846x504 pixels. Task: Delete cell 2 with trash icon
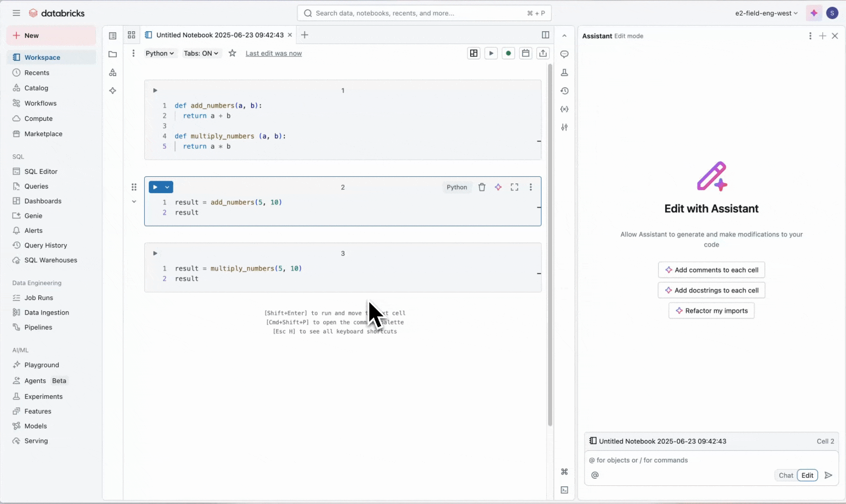click(482, 187)
